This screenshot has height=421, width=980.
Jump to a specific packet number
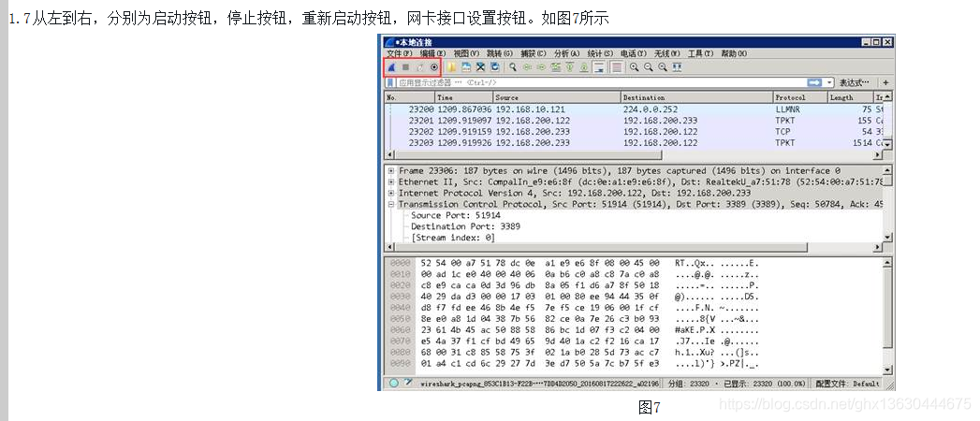click(x=556, y=66)
